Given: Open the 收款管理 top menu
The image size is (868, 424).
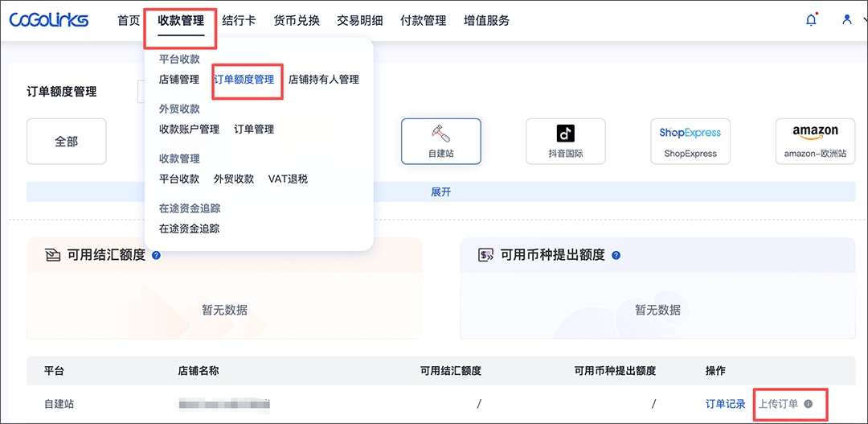Looking at the screenshot, I should click(181, 21).
